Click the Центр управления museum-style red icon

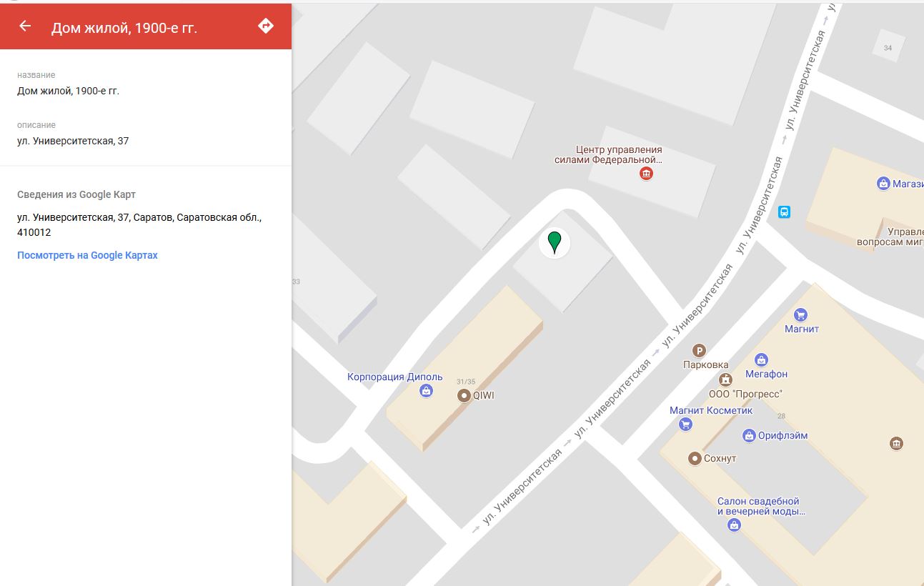click(646, 174)
